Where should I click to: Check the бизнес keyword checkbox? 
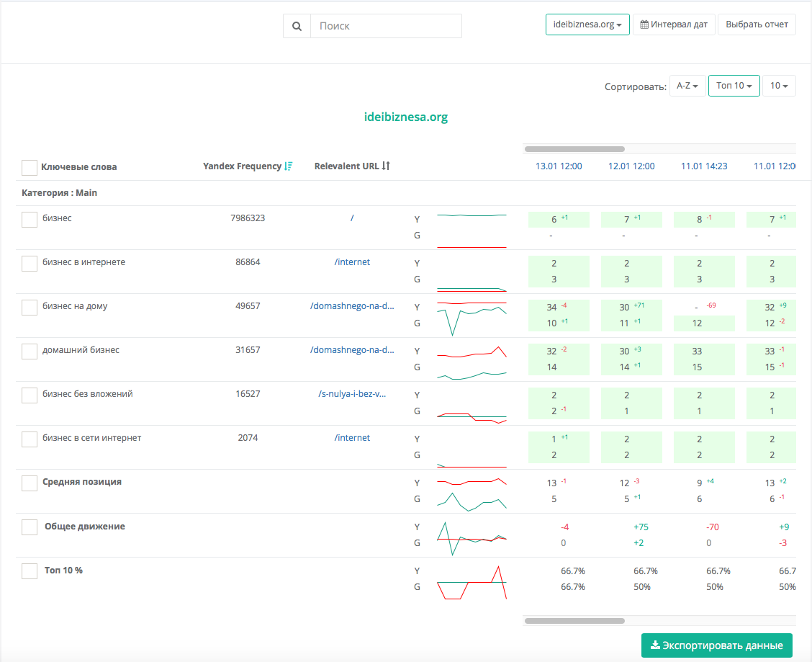click(x=30, y=219)
